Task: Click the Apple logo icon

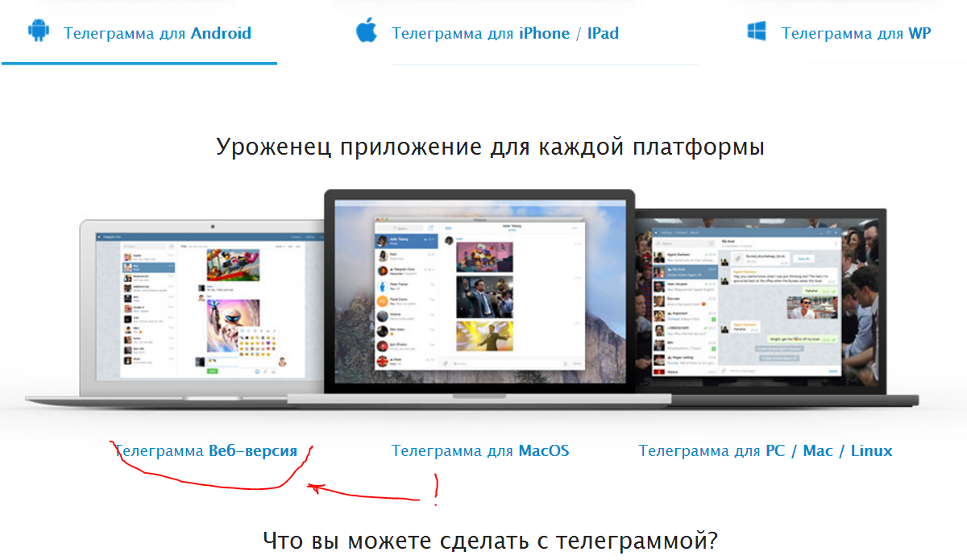Action: coord(367,31)
